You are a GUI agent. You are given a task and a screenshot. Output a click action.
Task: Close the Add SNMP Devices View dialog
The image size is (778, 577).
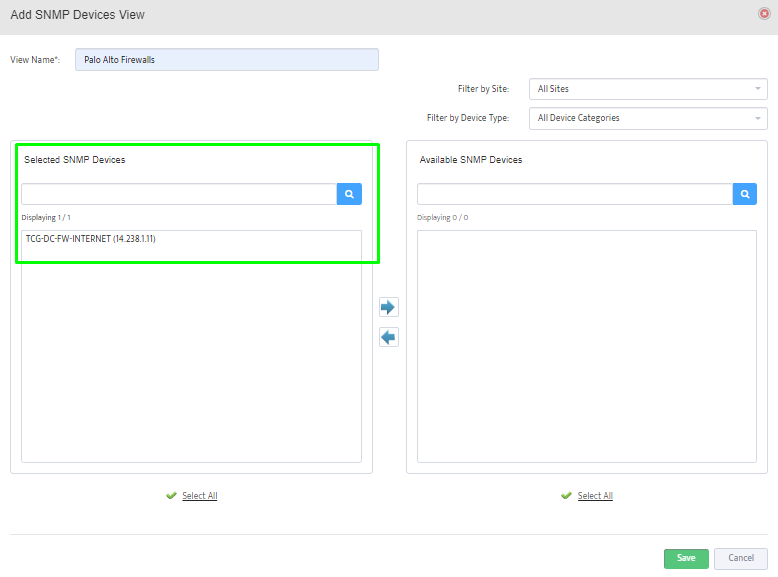pyautogui.click(x=765, y=14)
